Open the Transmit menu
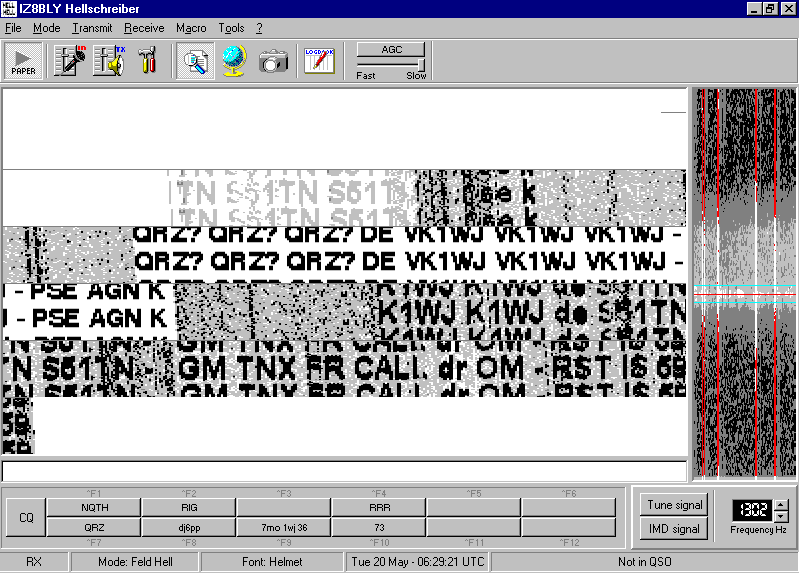This screenshot has height=573, width=799. point(92,28)
